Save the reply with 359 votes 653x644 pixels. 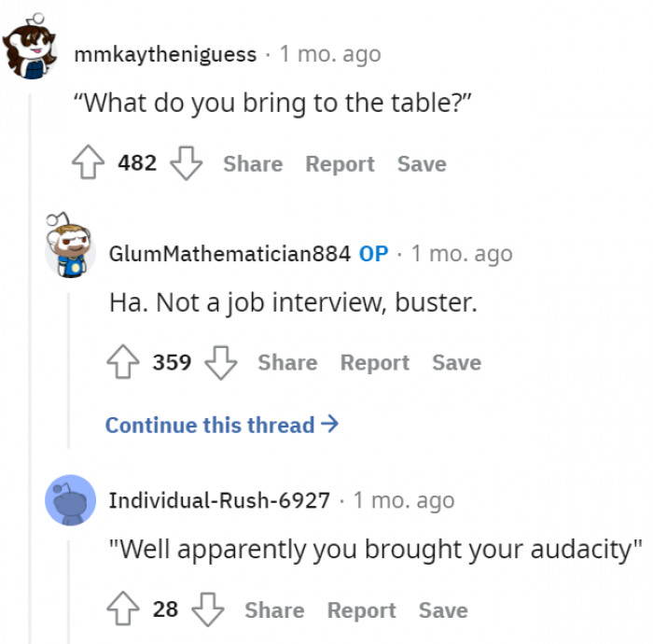pyautogui.click(x=456, y=362)
